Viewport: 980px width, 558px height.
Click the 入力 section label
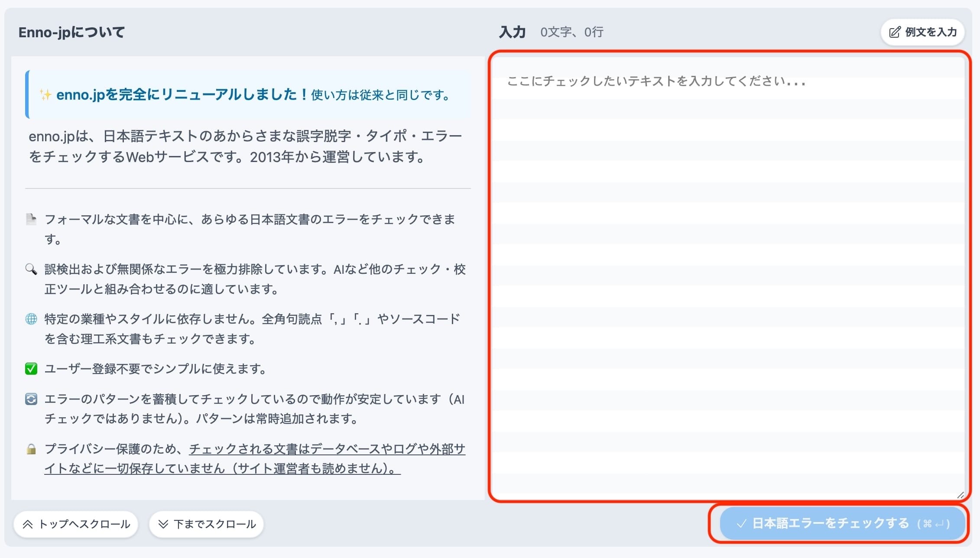(x=512, y=31)
